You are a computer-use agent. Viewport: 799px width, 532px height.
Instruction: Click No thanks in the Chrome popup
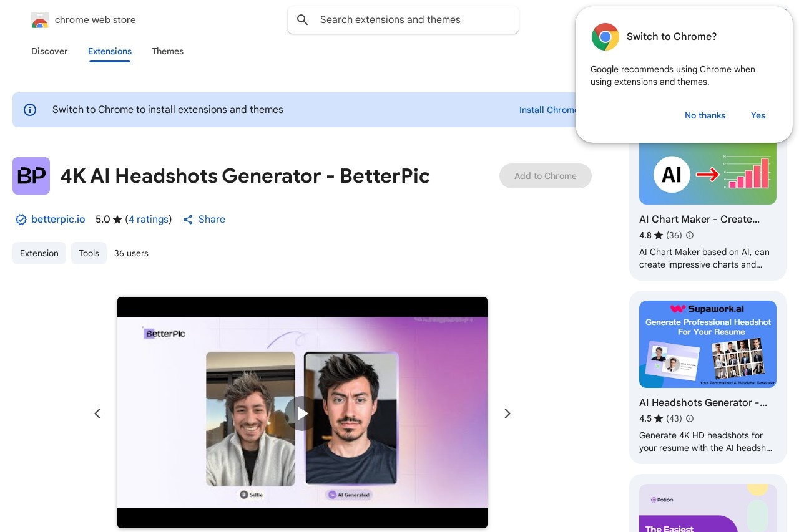pyautogui.click(x=705, y=115)
